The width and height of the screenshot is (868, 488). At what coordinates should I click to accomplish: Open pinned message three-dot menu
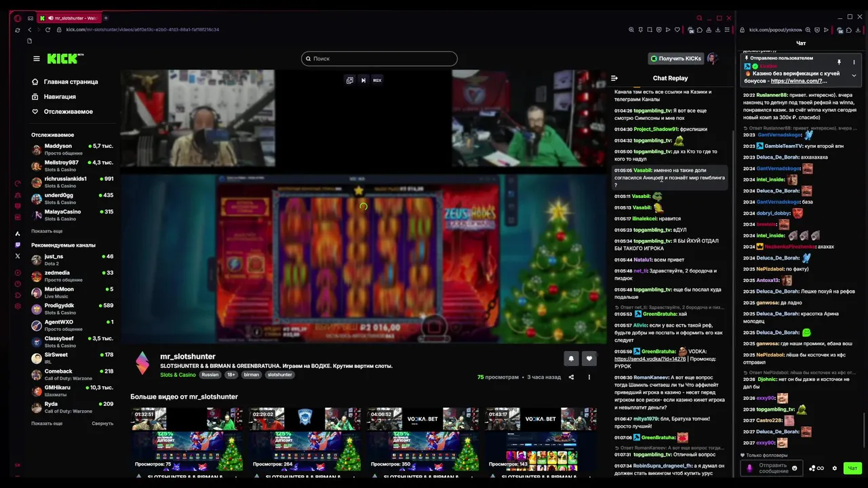(854, 62)
